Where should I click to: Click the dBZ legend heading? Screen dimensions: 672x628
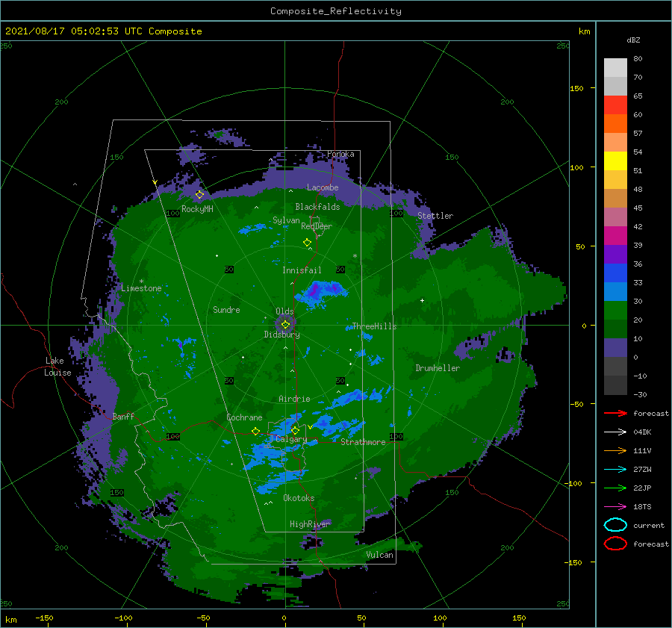633,40
